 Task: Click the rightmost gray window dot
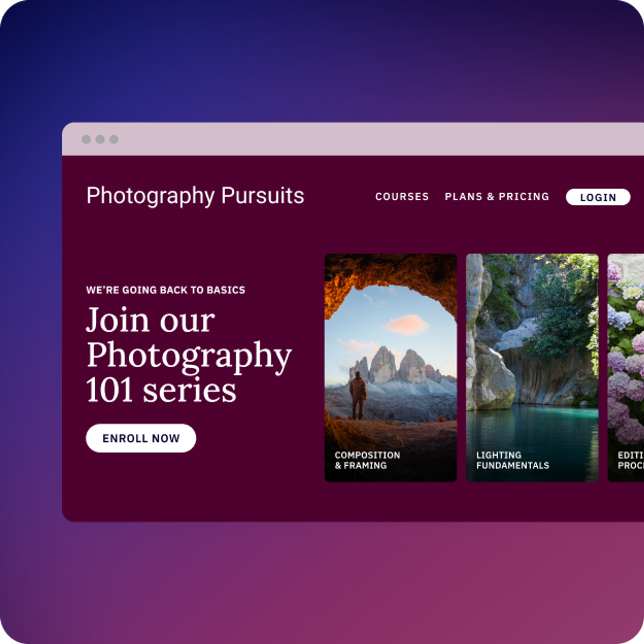click(114, 139)
